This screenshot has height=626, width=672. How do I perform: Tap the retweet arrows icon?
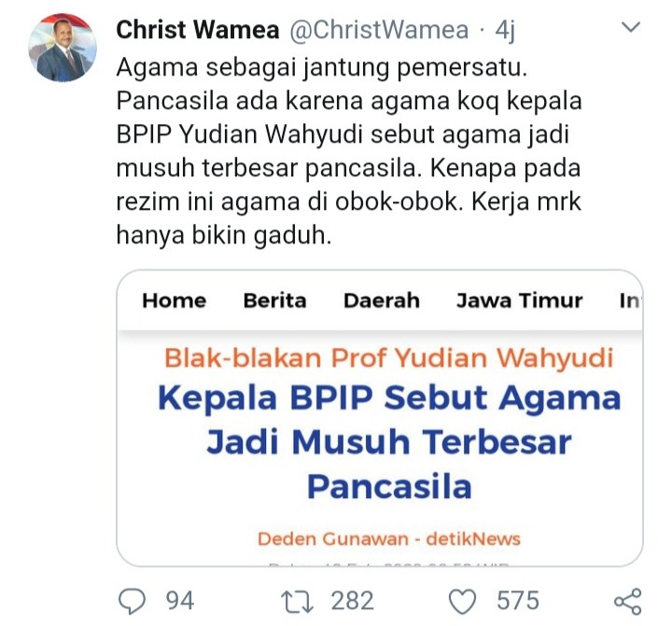297,601
